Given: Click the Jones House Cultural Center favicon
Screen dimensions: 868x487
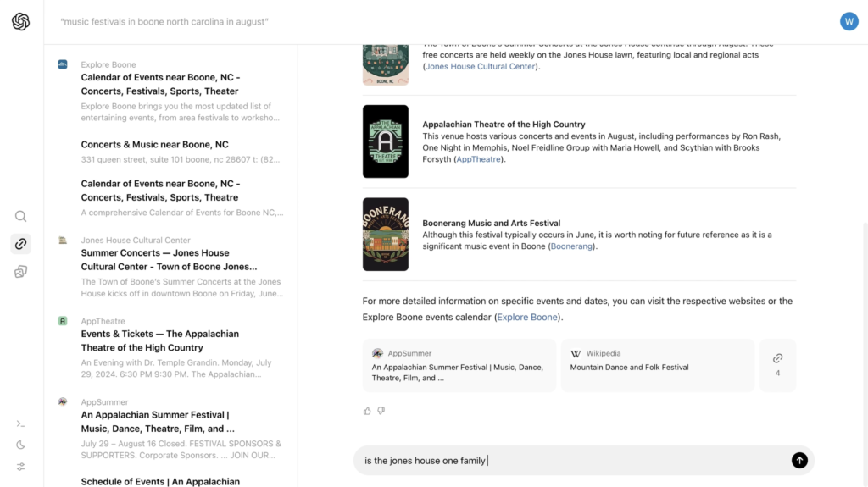Looking at the screenshot, I should click(x=63, y=241).
